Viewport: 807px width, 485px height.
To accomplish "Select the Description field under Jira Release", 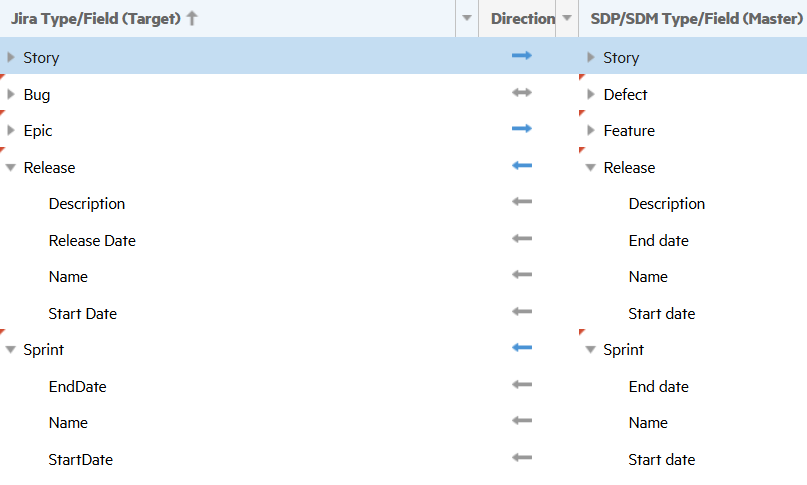I will (x=87, y=204).
